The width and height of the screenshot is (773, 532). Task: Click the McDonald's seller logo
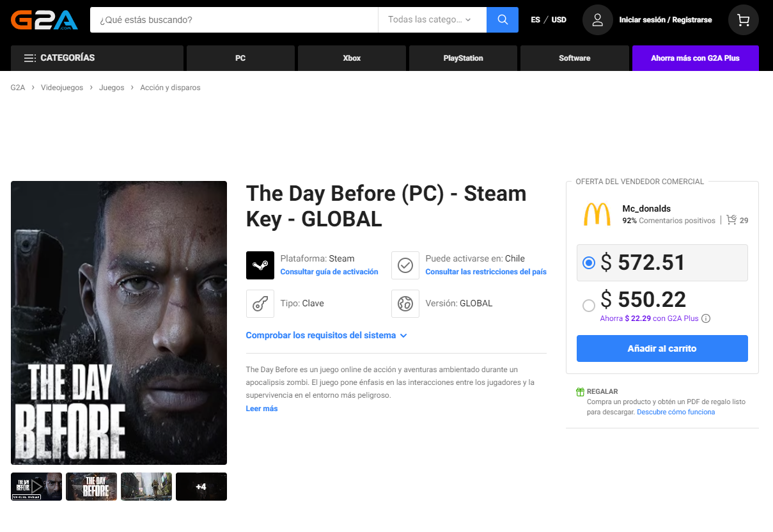[597, 214]
